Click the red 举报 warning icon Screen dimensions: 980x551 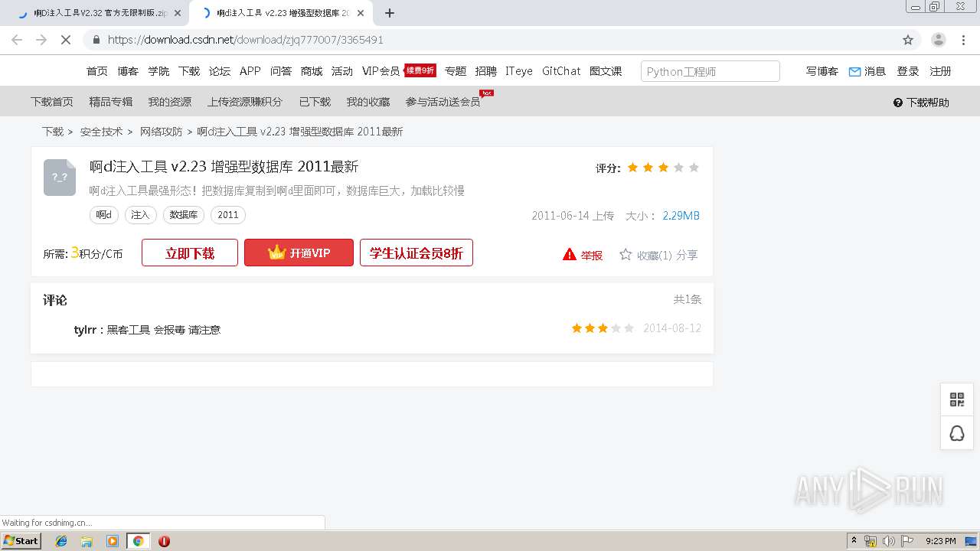tap(569, 255)
